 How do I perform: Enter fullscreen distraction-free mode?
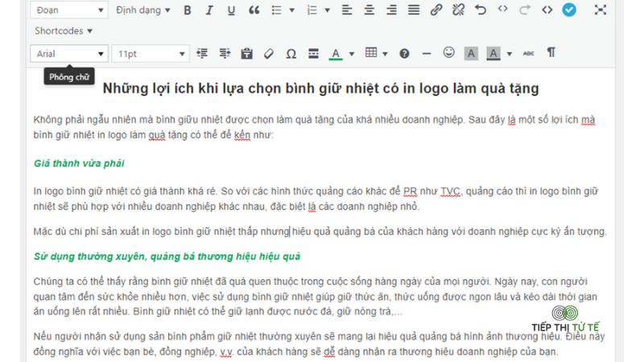click(x=600, y=10)
